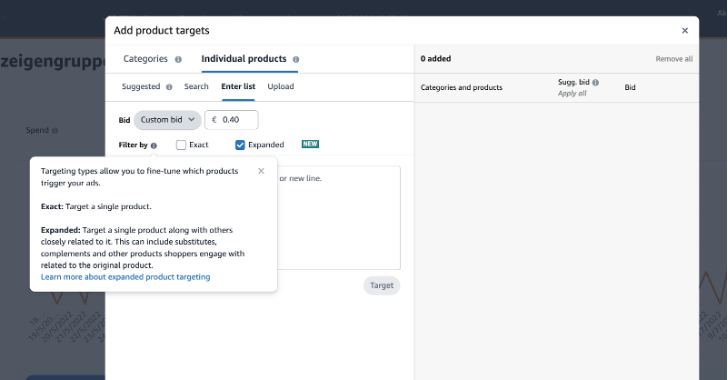Close the targeting types tooltip
728x380 pixels.
pos(261,171)
